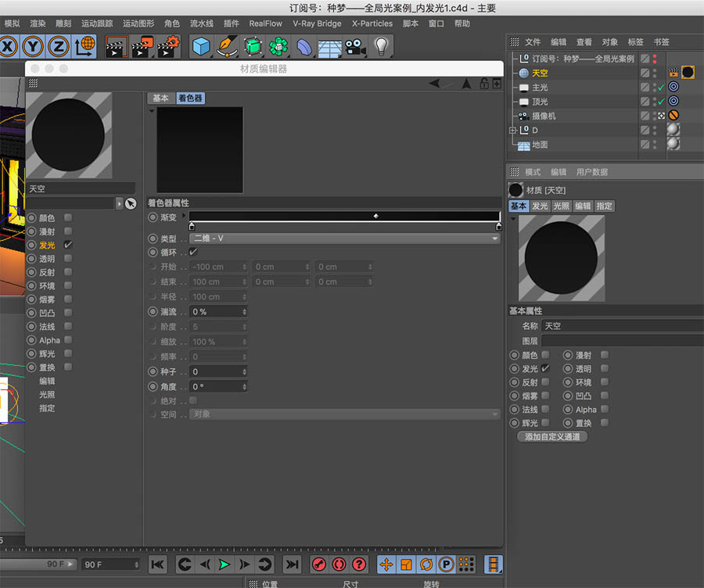Viewport: 704px width, 588px height.
Task: Open the V-Ray Bridge menu
Action: coord(318,23)
